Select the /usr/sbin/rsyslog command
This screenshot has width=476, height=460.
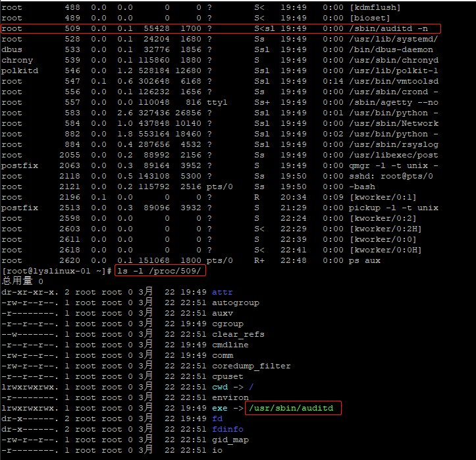394,144
